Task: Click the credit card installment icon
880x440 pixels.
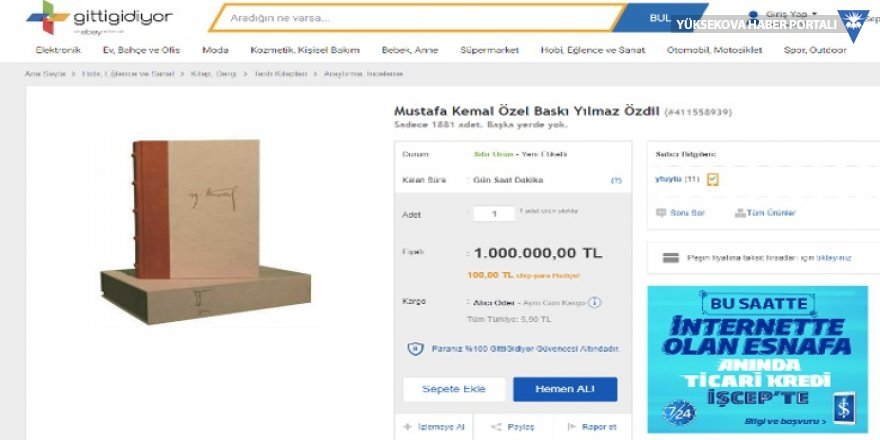Action: [x=671, y=258]
